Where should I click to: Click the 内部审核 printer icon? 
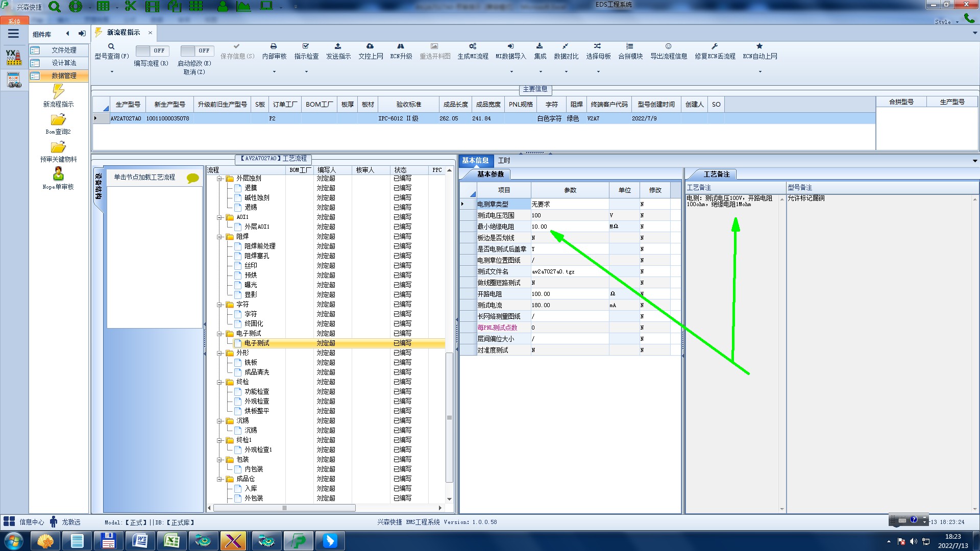tap(274, 46)
